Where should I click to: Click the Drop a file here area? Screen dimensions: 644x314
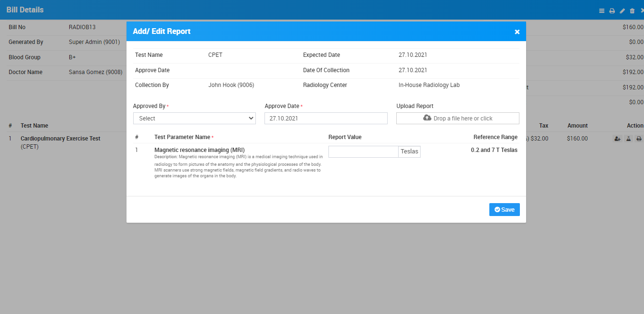462,119
